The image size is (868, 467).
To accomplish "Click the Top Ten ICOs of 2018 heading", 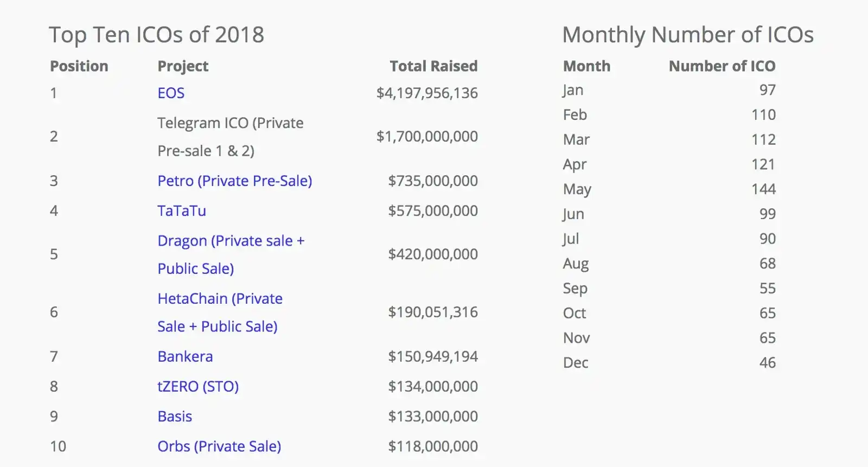I will point(157,35).
